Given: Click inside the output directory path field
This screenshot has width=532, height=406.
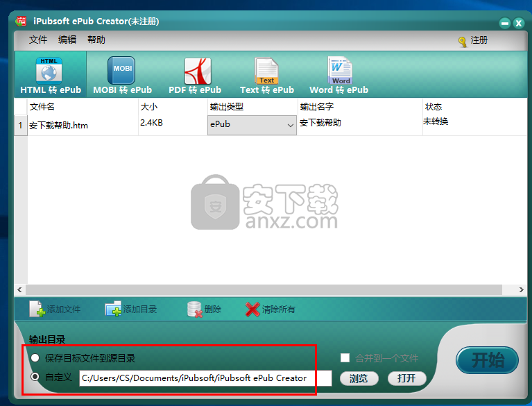Looking at the screenshot, I should 205,378.
